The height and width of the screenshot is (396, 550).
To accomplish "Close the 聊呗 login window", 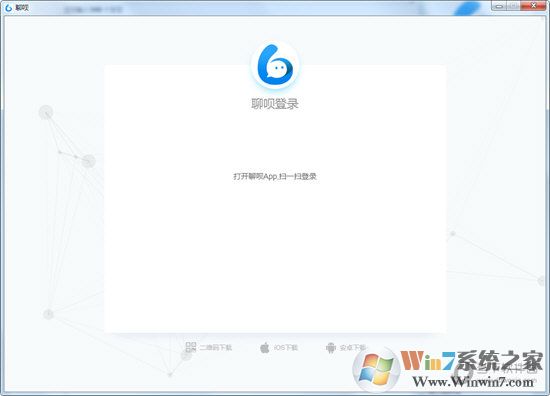I will coord(533,6).
